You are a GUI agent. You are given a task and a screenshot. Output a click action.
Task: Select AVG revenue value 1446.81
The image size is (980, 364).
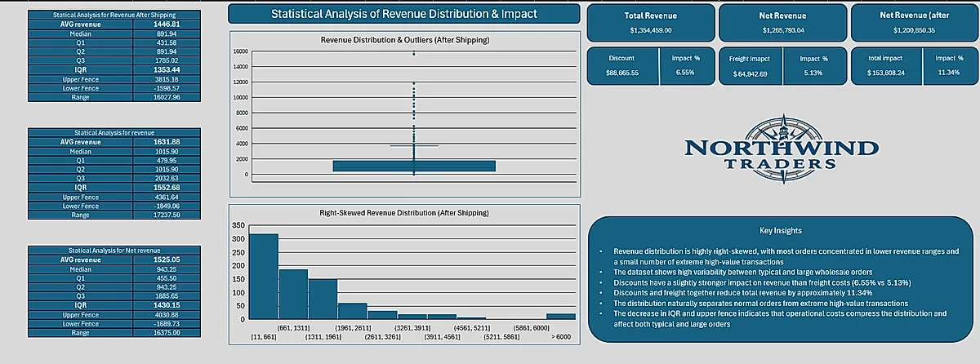tap(166, 24)
